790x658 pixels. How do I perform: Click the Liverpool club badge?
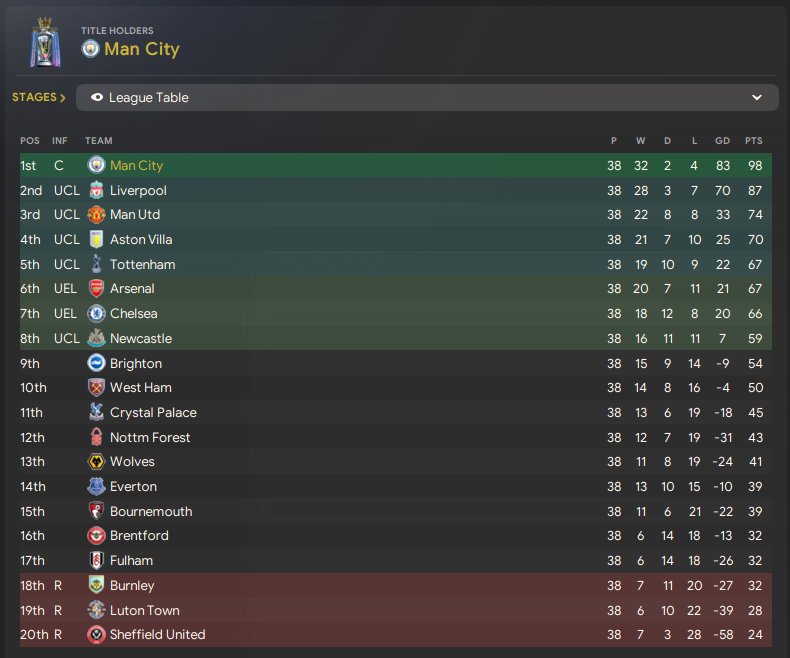click(x=96, y=190)
